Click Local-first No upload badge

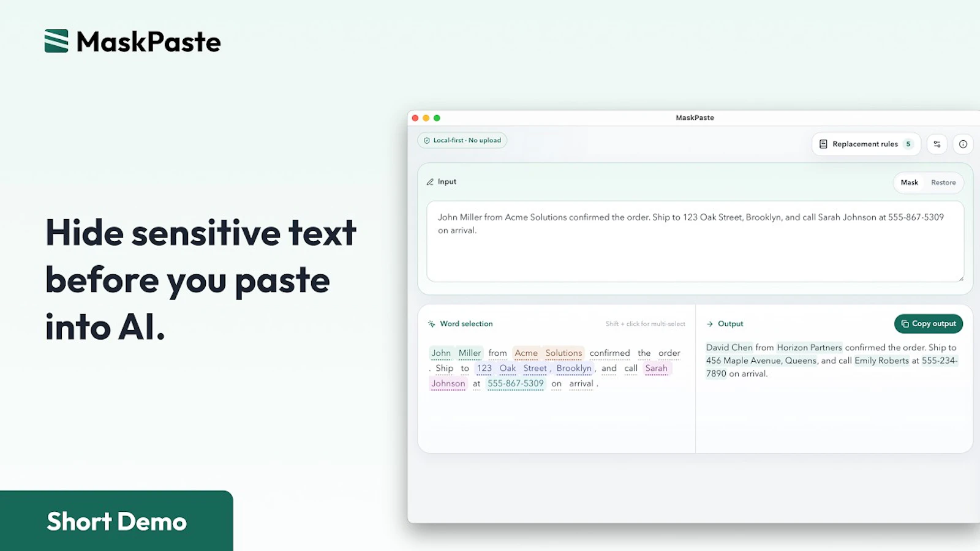point(462,140)
